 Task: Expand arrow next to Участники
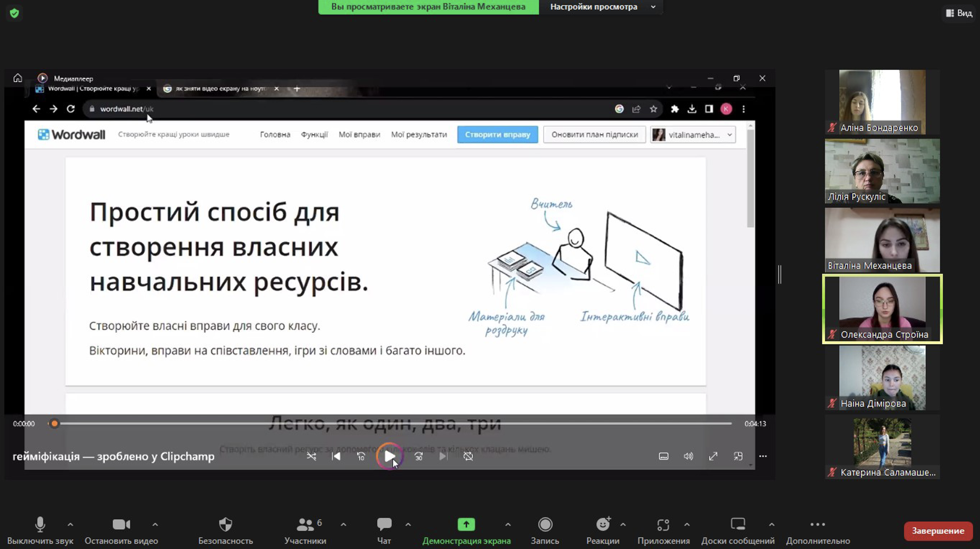(x=343, y=524)
